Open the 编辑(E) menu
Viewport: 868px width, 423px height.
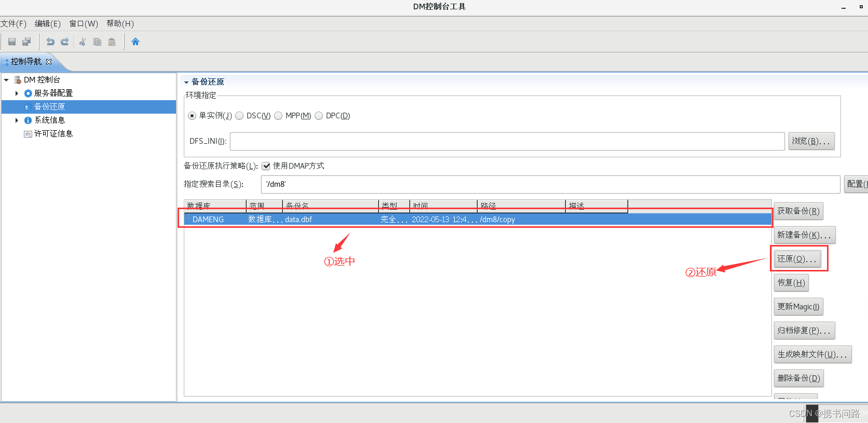(x=48, y=24)
